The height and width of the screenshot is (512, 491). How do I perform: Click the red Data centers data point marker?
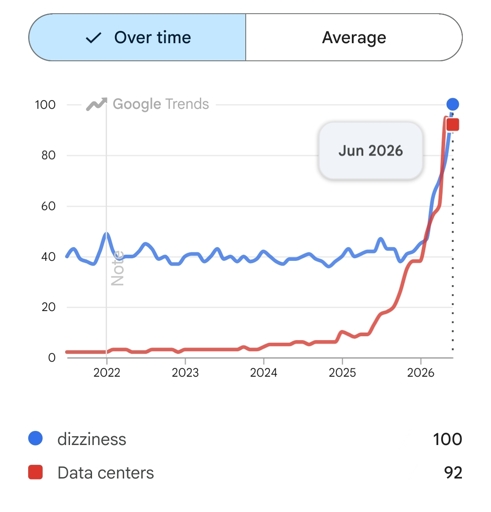click(453, 125)
